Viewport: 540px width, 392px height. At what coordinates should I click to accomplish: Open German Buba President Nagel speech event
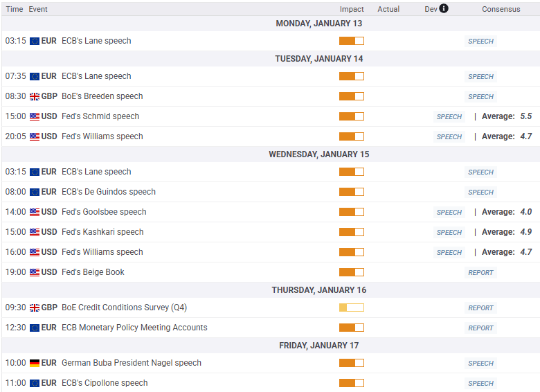tap(132, 363)
